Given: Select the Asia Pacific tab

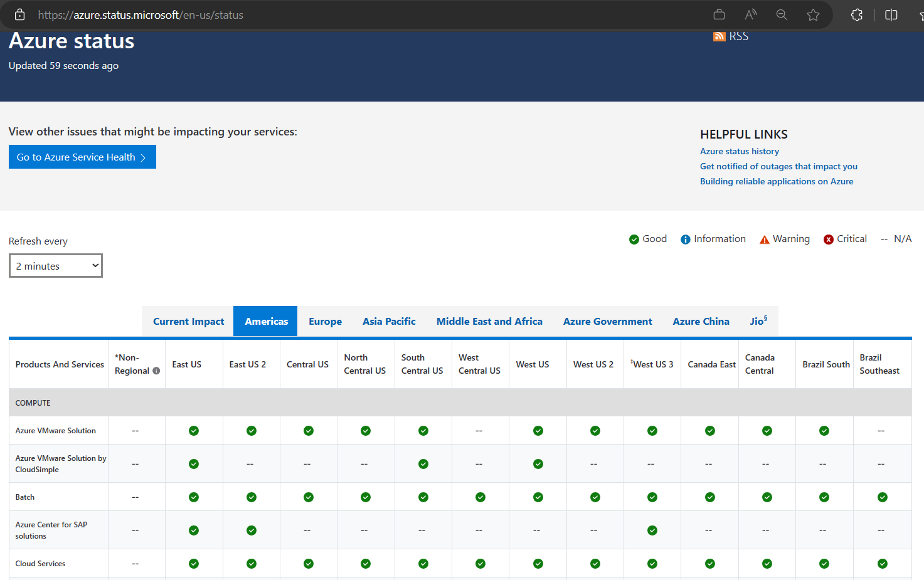Looking at the screenshot, I should (x=389, y=322).
